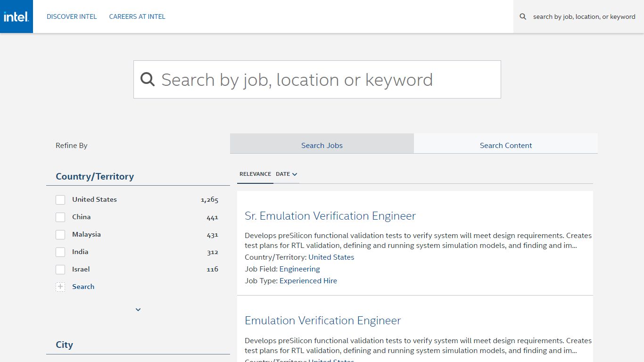Click the Experienced Hire job type link
644x362 pixels.
point(308,281)
